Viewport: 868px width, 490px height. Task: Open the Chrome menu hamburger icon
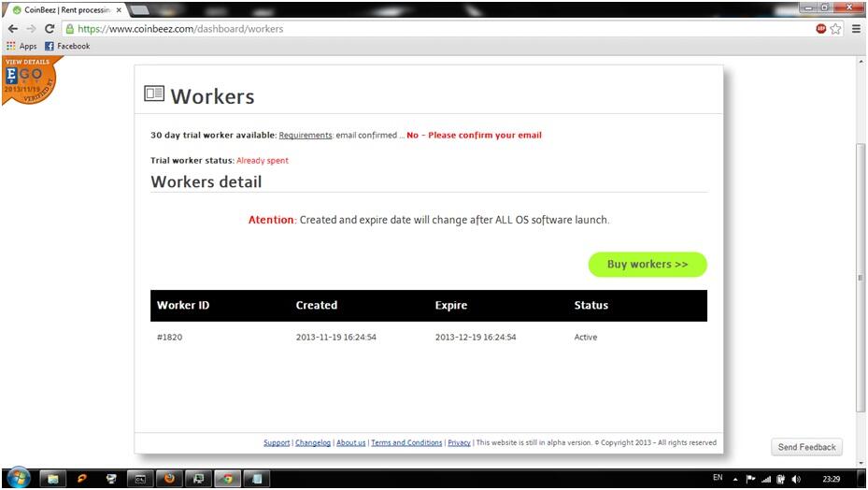[x=856, y=29]
